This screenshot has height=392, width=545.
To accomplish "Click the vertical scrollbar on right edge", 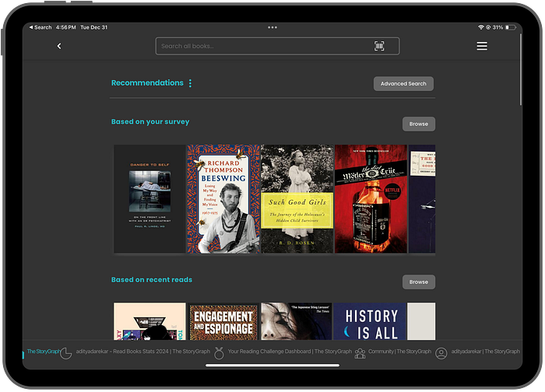I will point(520,69).
